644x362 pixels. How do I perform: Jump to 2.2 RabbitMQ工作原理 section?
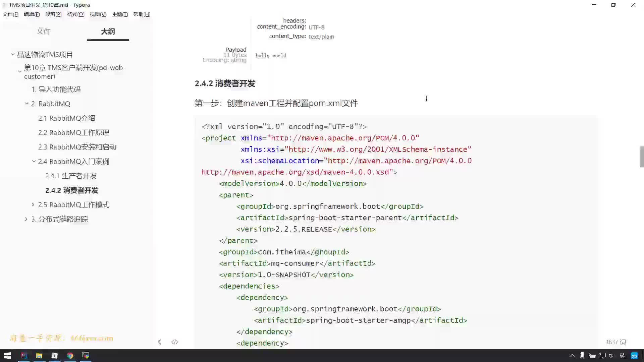click(x=74, y=133)
